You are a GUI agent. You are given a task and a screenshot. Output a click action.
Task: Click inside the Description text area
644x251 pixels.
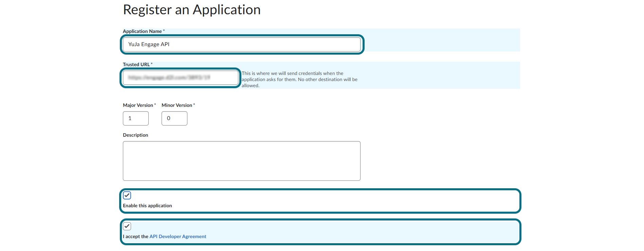[x=241, y=161]
